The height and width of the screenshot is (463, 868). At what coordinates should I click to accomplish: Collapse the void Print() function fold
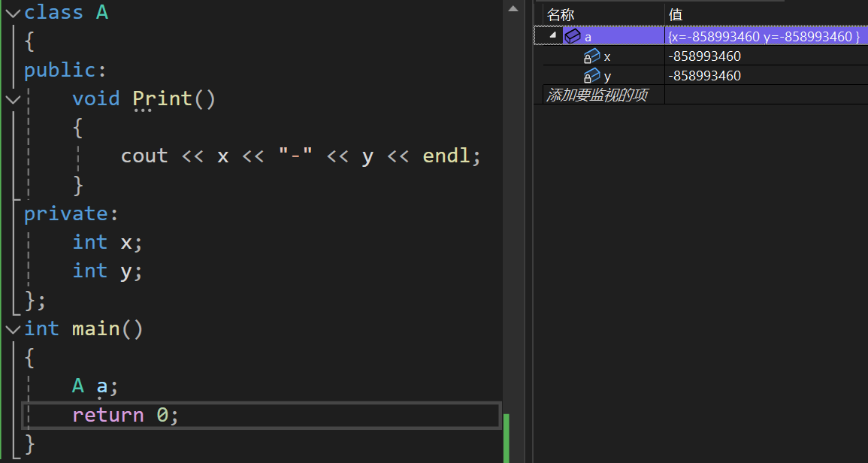13,98
